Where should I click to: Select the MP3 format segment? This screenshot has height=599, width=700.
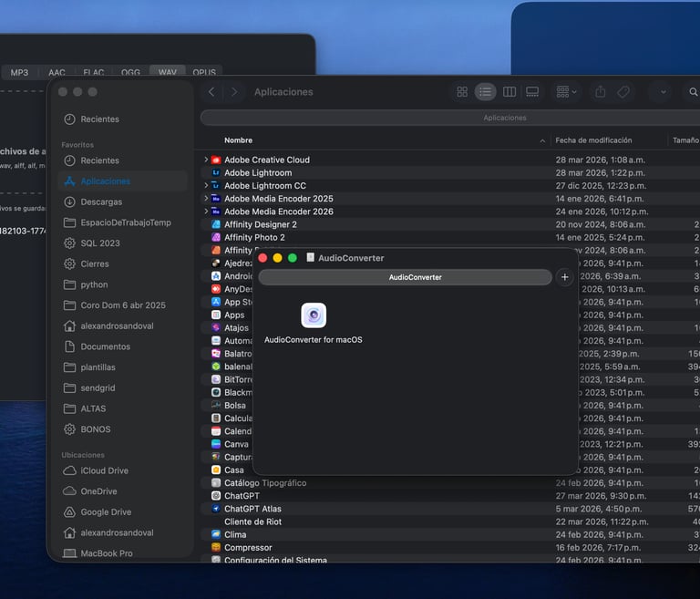[19, 72]
